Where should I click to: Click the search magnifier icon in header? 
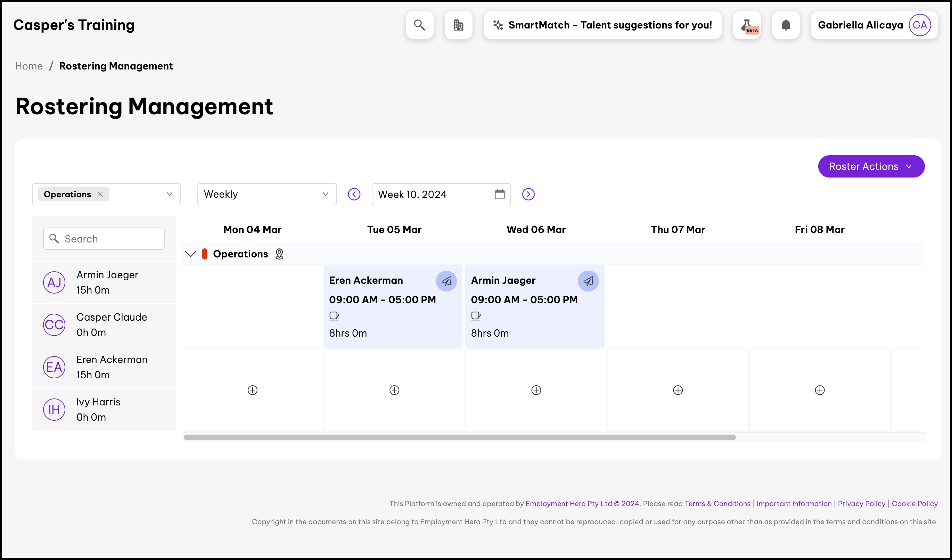[419, 25]
